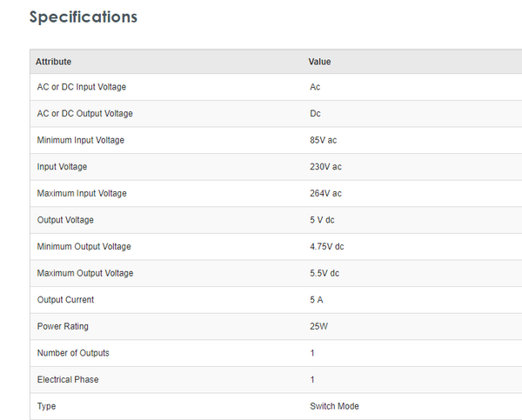Click the Minimum Input Voltage attribute
522x420 pixels.
(x=80, y=140)
